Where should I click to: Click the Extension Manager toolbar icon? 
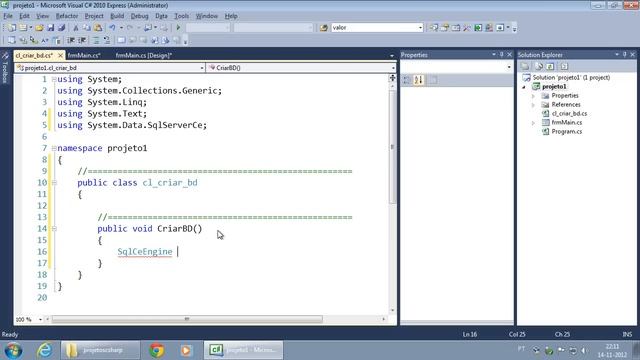pos(489,28)
